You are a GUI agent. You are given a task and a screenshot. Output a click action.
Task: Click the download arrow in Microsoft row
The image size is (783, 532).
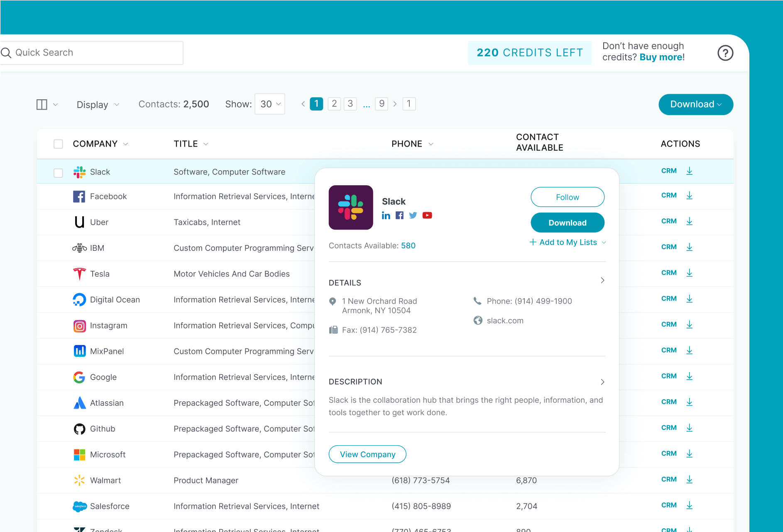pyautogui.click(x=689, y=454)
